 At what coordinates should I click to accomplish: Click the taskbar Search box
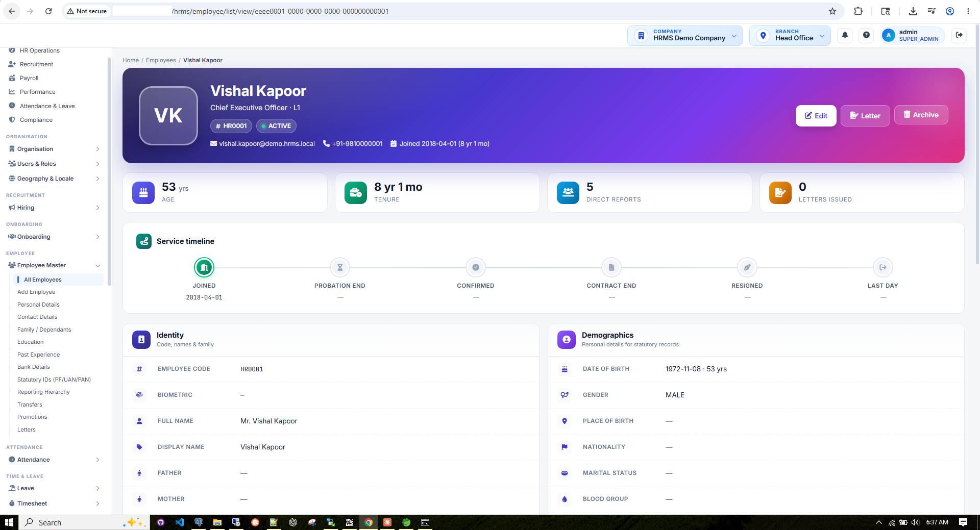tap(84, 522)
